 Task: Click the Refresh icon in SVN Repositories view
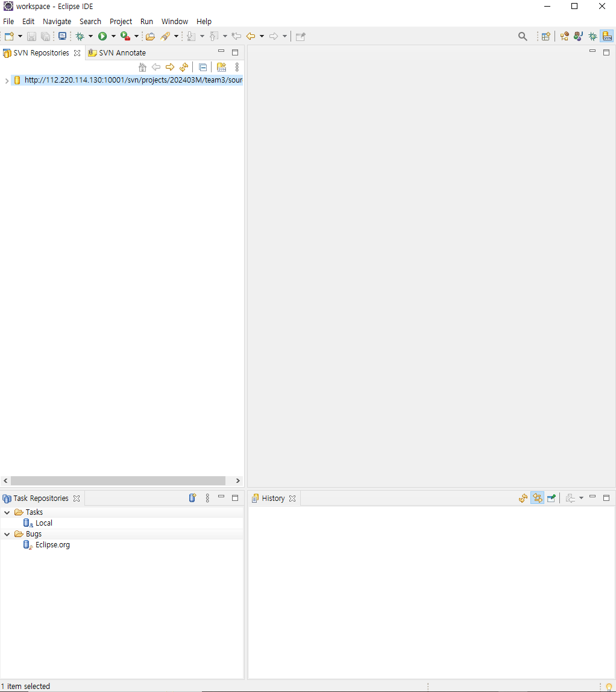pyautogui.click(x=184, y=67)
